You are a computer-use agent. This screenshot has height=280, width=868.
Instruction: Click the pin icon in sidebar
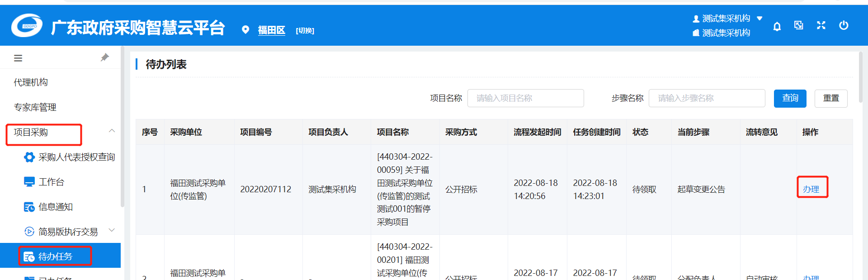click(x=104, y=57)
